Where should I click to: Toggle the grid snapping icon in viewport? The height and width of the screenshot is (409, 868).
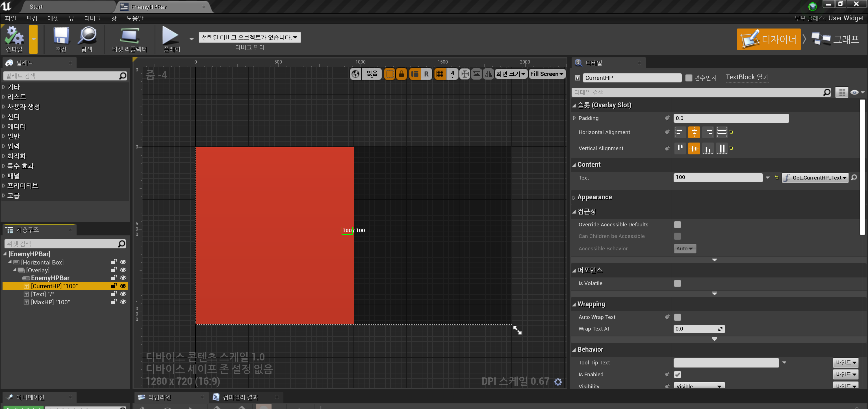[440, 74]
